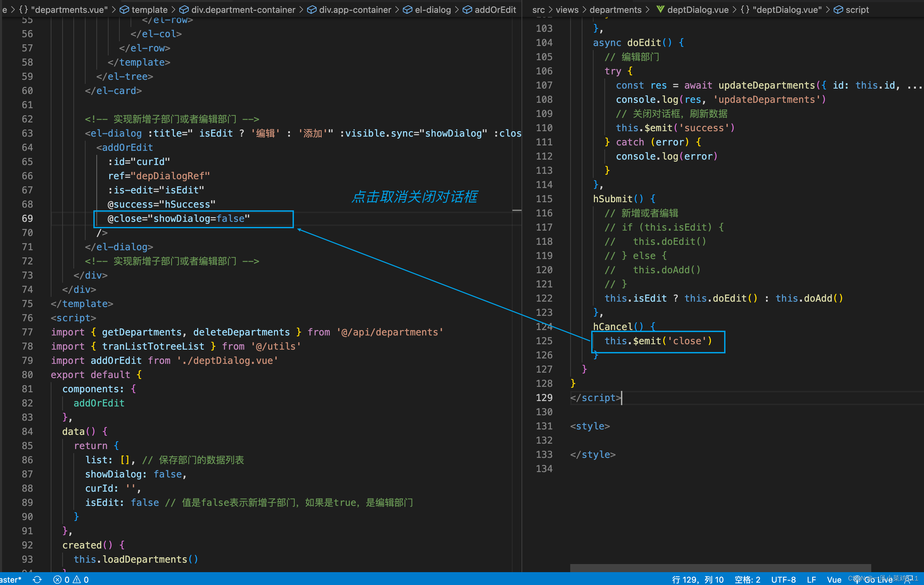Screen dimensions: 924x585
Task: Open the div.app-container breadcrumb dropdown
Action: coord(355,9)
